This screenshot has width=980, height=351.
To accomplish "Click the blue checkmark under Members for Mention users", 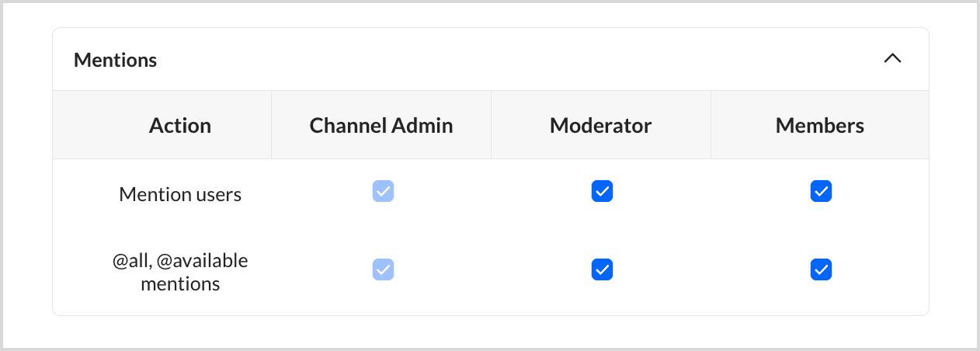I will (x=821, y=191).
